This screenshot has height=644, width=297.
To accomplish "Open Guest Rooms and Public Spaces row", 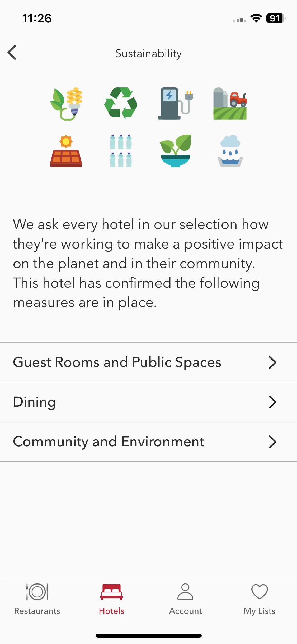I will (148, 362).
